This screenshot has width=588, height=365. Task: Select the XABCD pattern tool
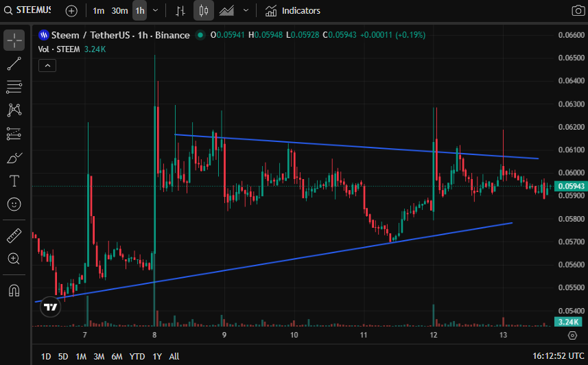click(14, 110)
